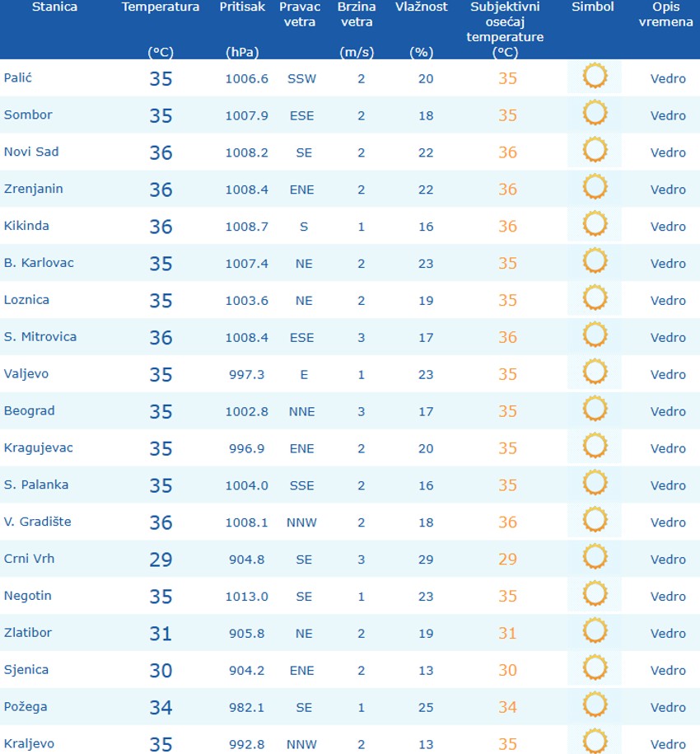Click the clear-sky icon for Crni Vrh
Screen dimensions: 700x754
[x=595, y=558]
